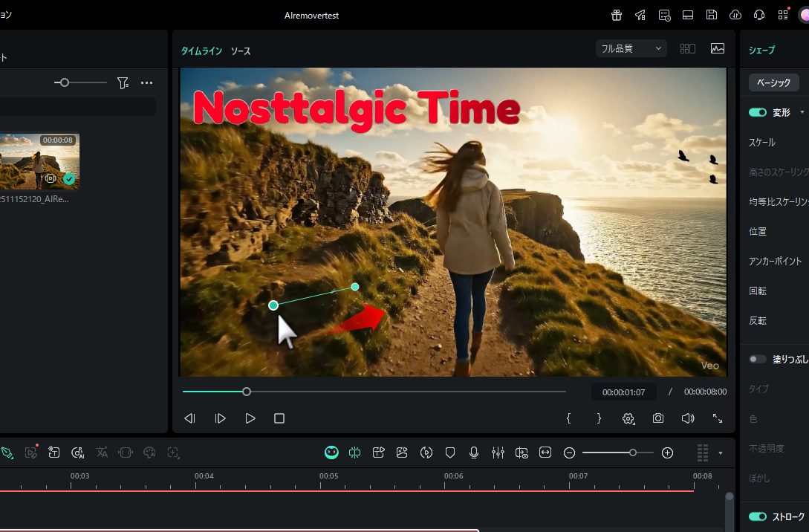The width and height of the screenshot is (809, 532).
Task: Click the preview playback progress slider handle
Action: tap(247, 392)
